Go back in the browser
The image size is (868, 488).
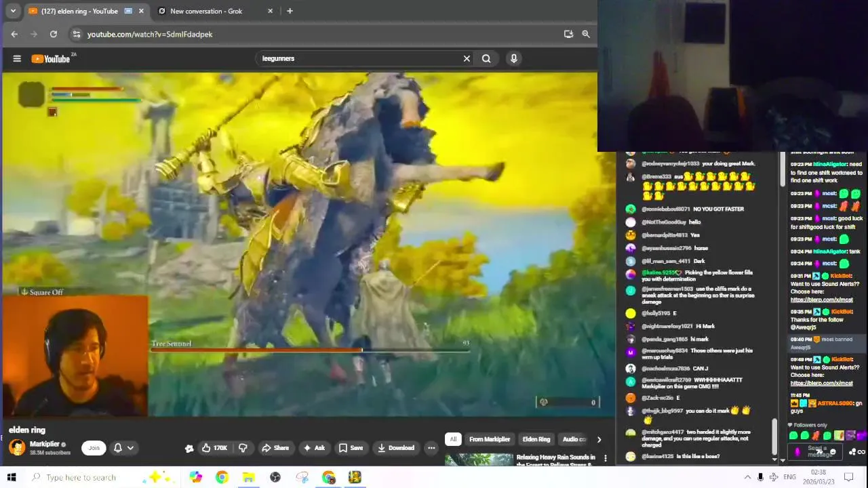coord(14,34)
